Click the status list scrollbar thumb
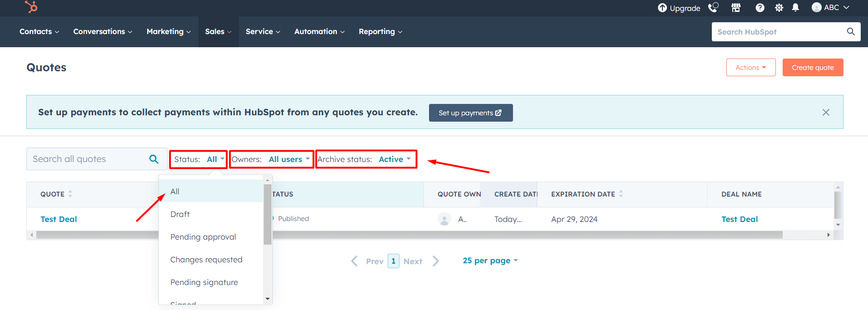Image resolution: width=868 pixels, height=310 pixels. (x=267, y=214)
